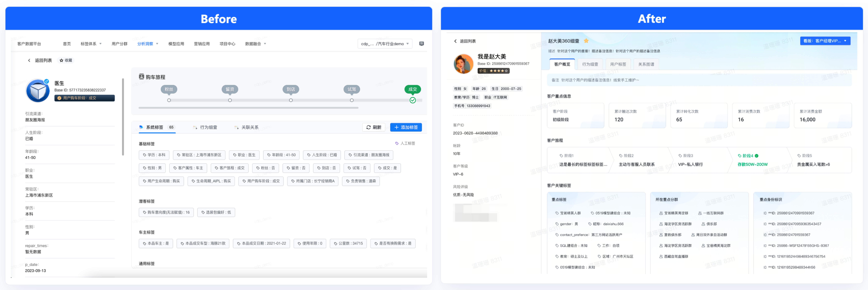Click the green check beside 阶段4
This screenshot has width=868, height=290.
[756, 156]
